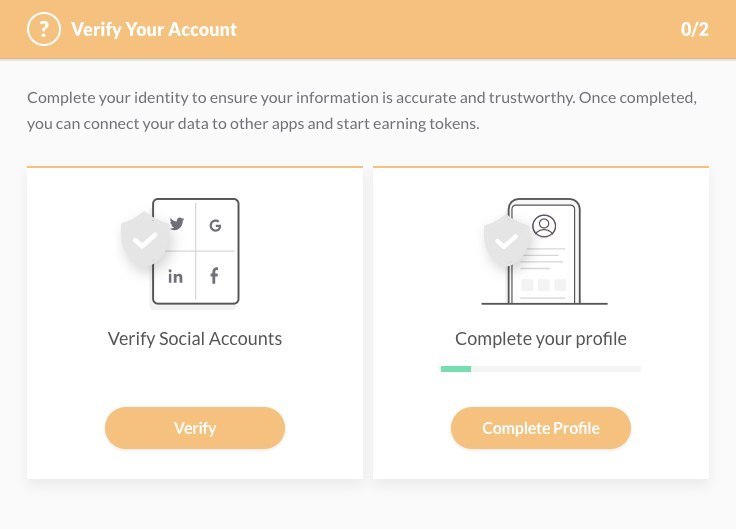Click the green filled progress segment
This screenshot has width=736, height=529.
pyautogui.click(x=456, y=369)
